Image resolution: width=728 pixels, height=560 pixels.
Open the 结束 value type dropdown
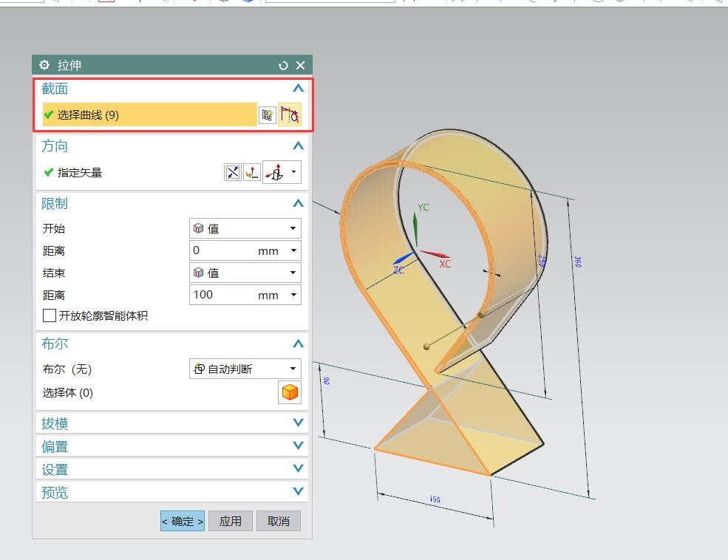click(x=245, y=273)
